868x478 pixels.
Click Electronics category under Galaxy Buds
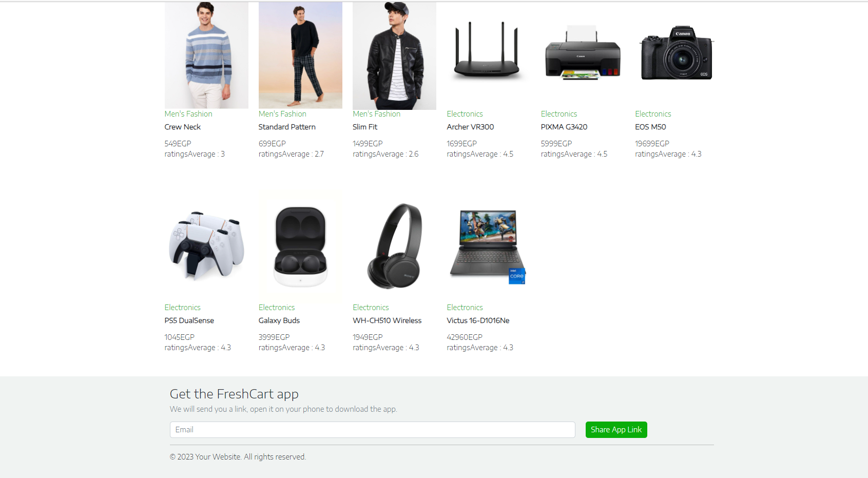276,307
